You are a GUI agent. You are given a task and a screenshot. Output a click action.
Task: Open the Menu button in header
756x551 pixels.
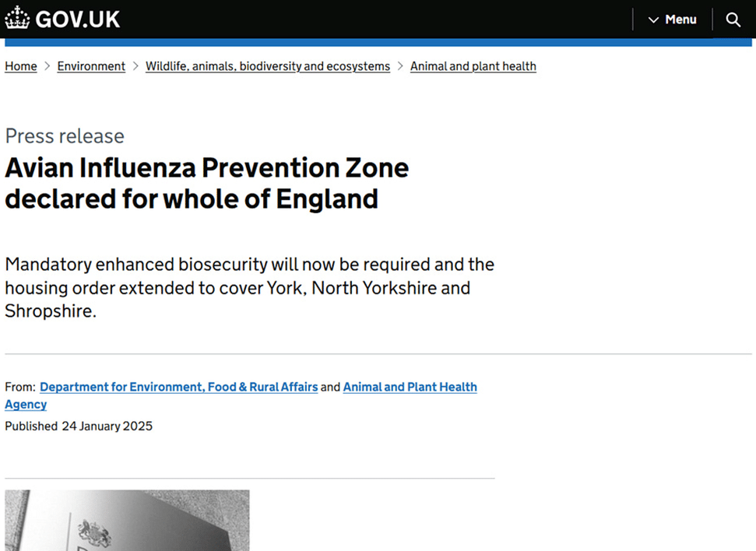point(673,19)
